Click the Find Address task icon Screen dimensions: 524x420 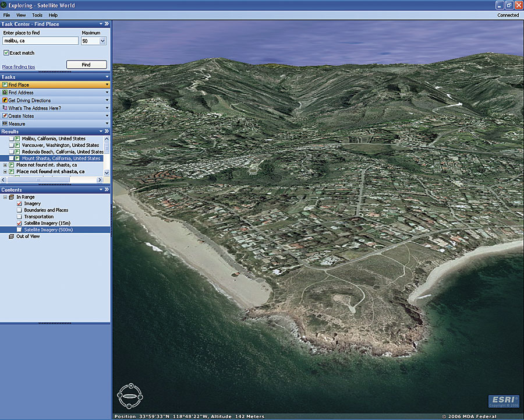5,93
